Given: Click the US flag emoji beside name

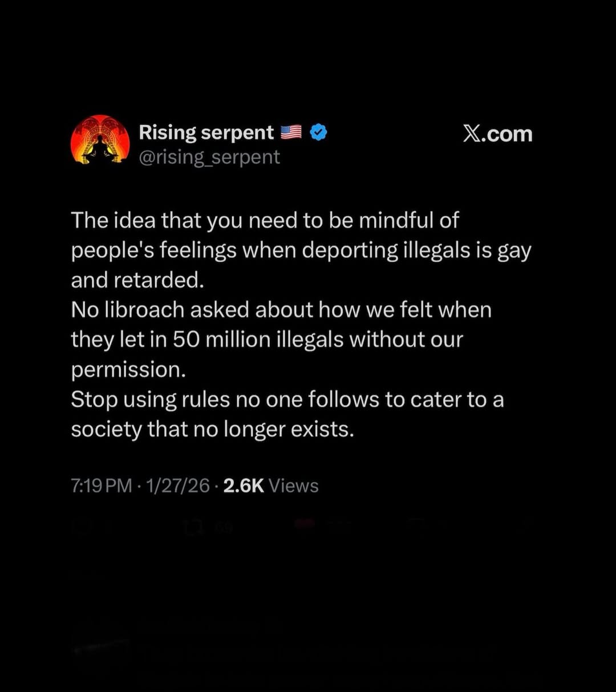Looking at the screenshot, I should coord(291,132).
